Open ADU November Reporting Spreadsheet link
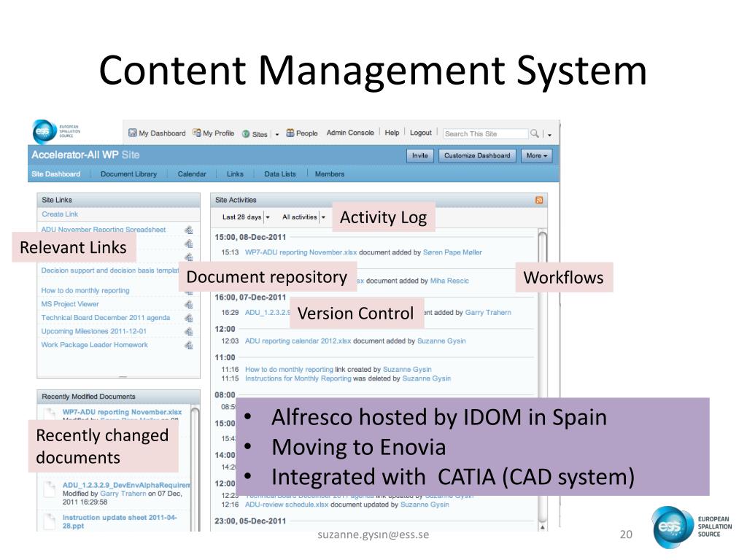 pyautogui.click(x=104, y=229)
